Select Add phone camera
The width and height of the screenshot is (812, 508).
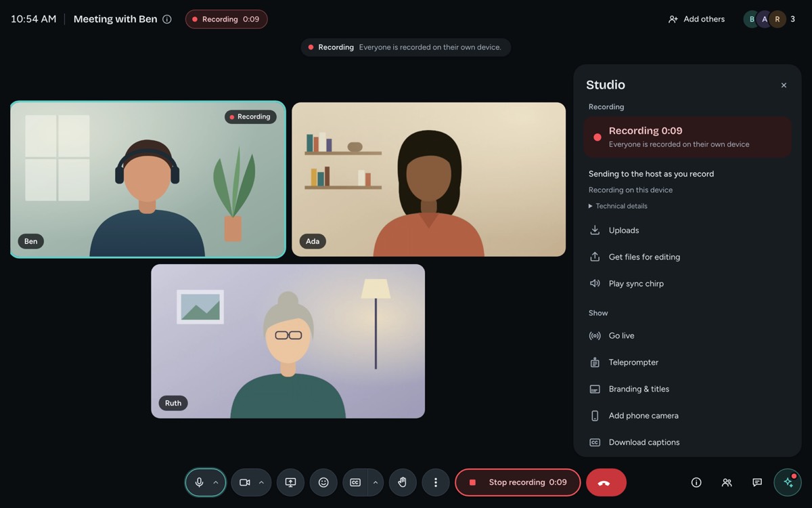pos(687,416)
